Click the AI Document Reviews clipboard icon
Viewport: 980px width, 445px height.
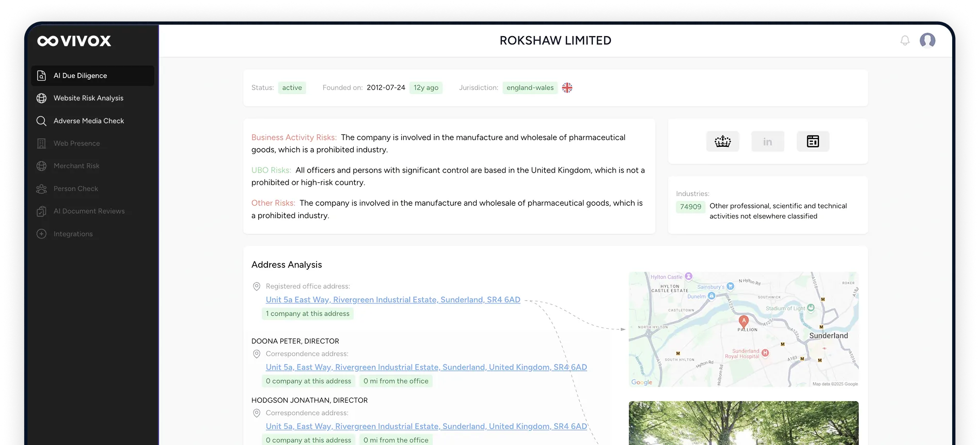click(x=42, y=211)
